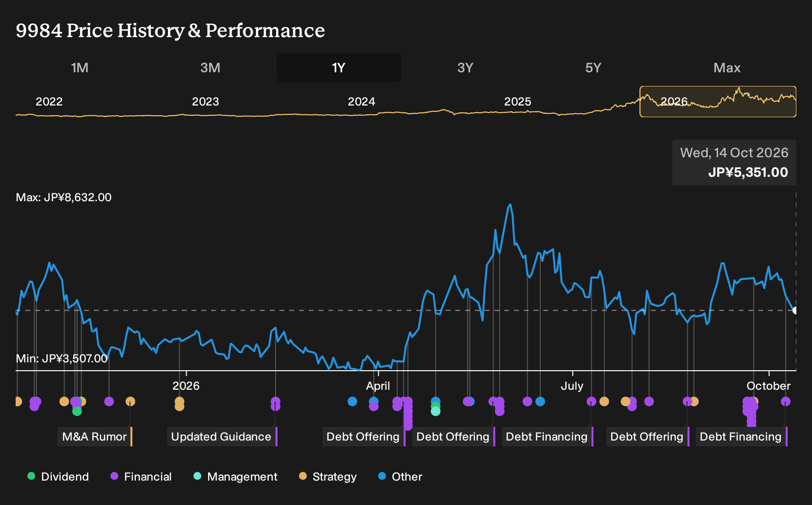
Task: Click the blue event dot nearest the July label
Action: (x=540, y=401)
